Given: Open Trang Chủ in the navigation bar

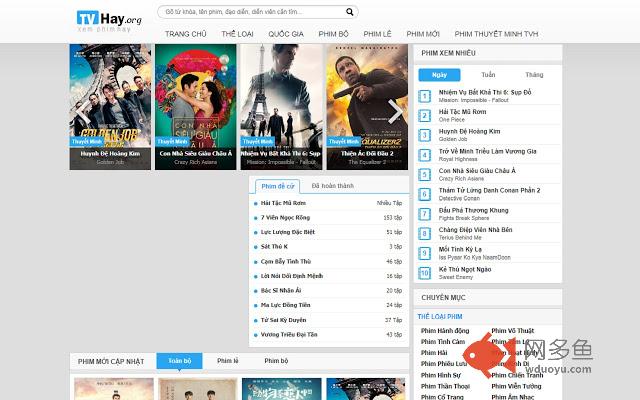Looking at the screenshot, I should point(186,33).
